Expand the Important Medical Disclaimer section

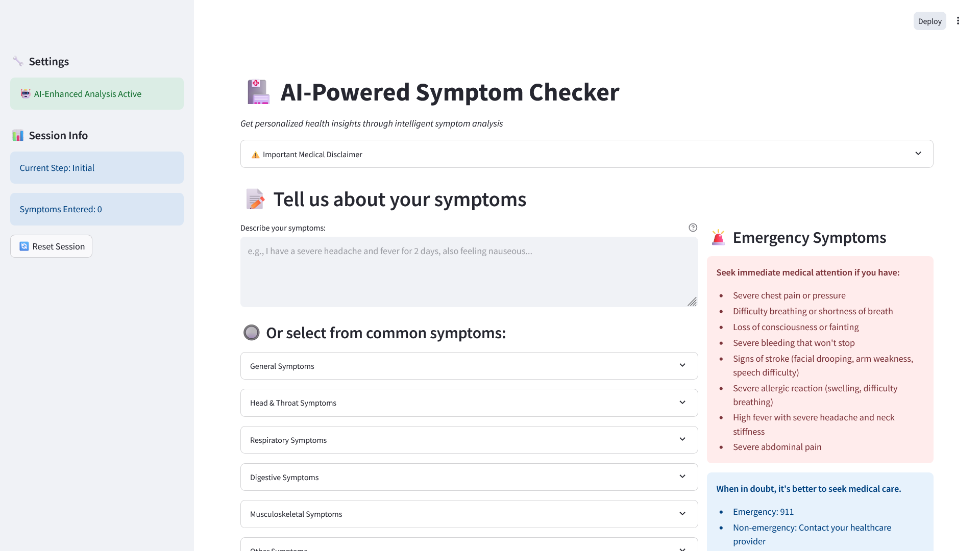[x=586, y=154]
